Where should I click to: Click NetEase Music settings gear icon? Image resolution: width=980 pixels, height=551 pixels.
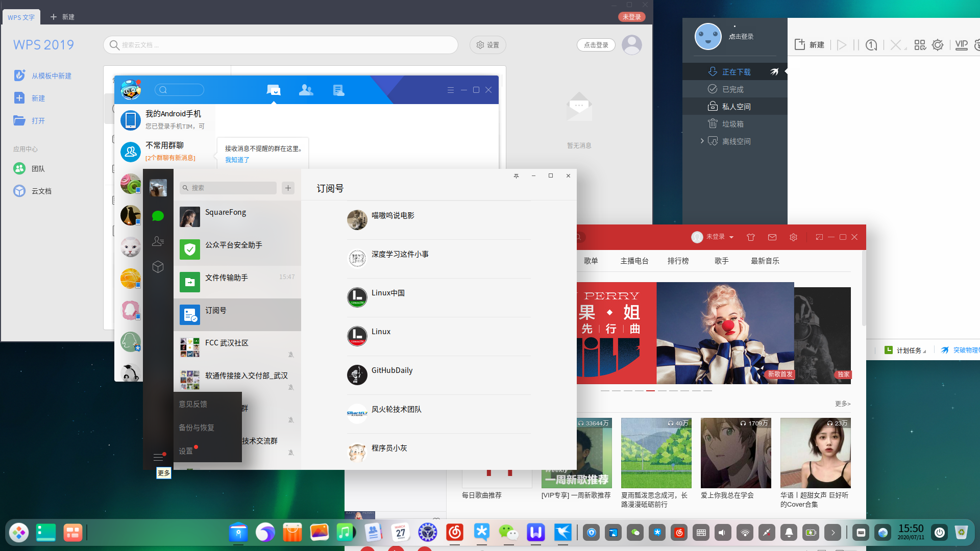point(793,237)
